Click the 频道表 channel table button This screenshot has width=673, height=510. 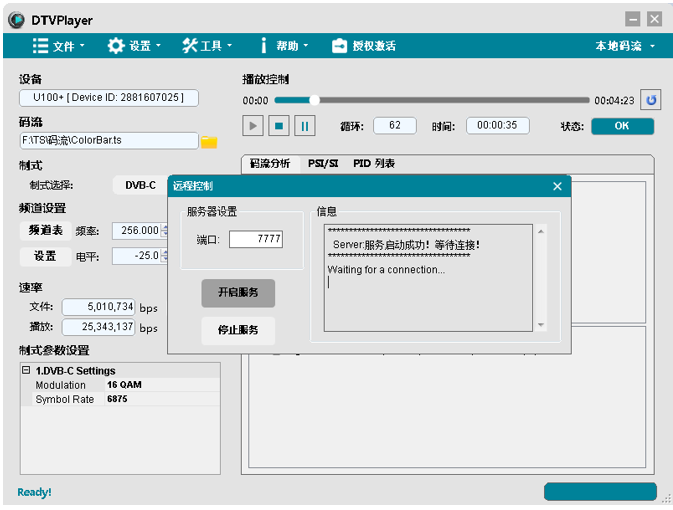tap(45, 231)
